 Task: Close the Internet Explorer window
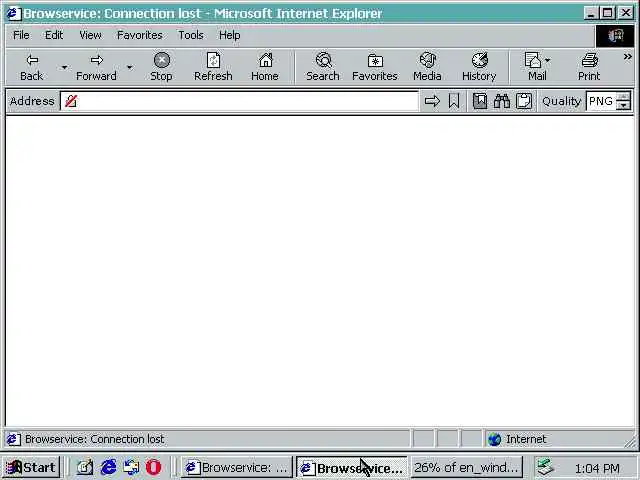coord(626,13)
